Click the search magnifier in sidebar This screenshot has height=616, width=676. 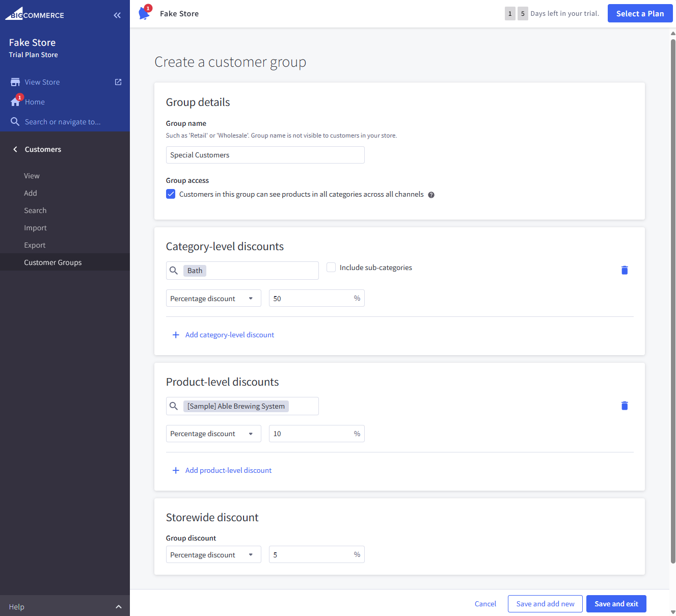click(15, 122)
